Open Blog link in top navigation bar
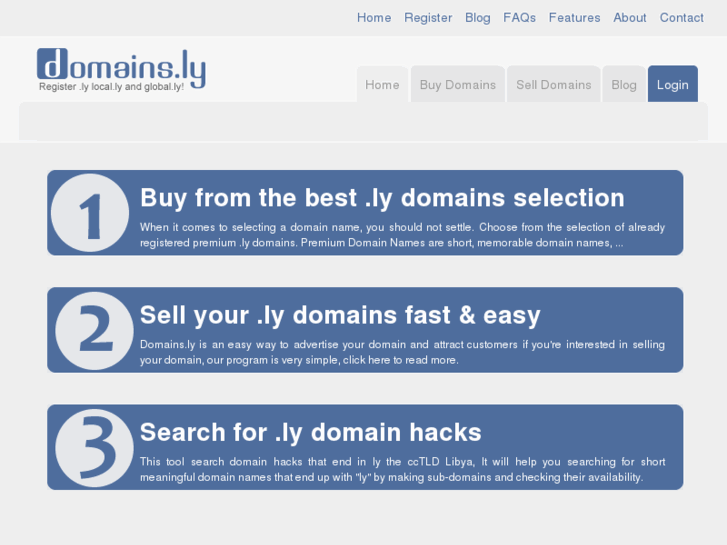Screen dimensions: 727x545 478,18
